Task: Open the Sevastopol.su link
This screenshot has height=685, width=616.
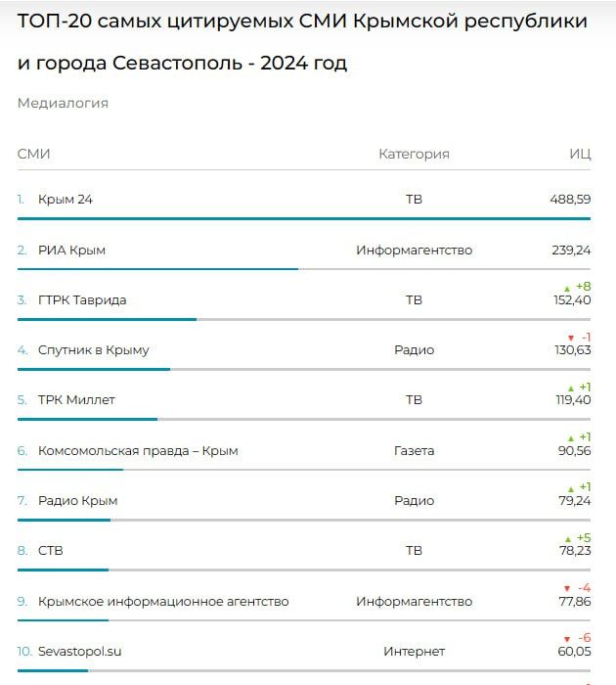Action: [79, 652]
